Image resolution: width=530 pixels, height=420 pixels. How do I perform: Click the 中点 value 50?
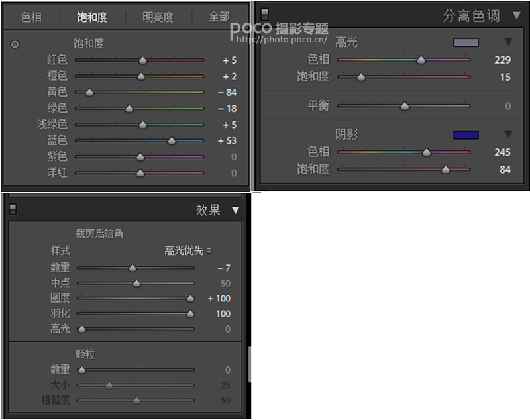[225, 284]
